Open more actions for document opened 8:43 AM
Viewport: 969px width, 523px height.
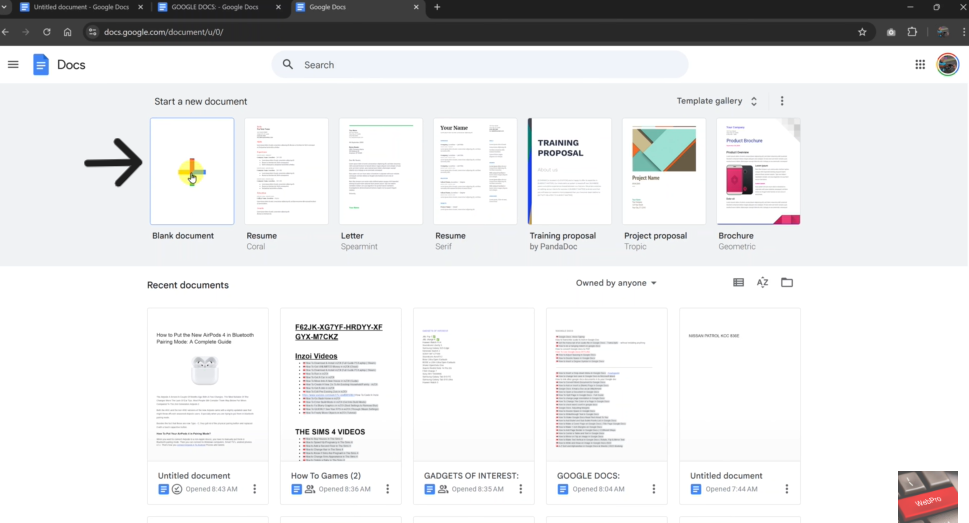(255, 489)
